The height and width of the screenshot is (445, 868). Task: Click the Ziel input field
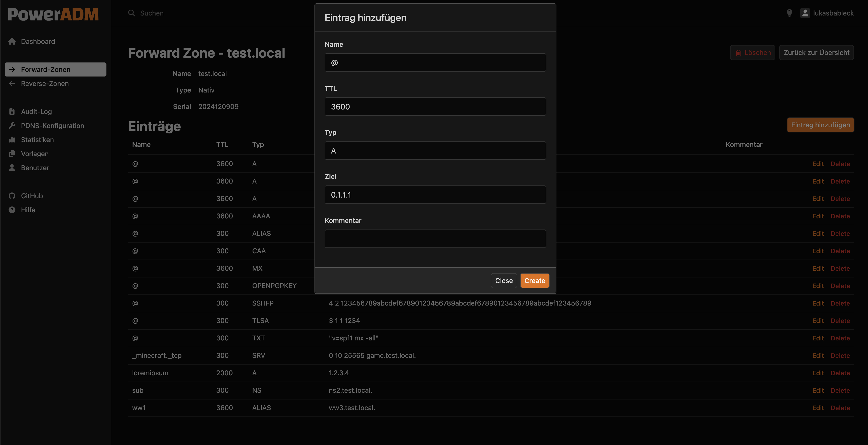(x=435, y=195)
